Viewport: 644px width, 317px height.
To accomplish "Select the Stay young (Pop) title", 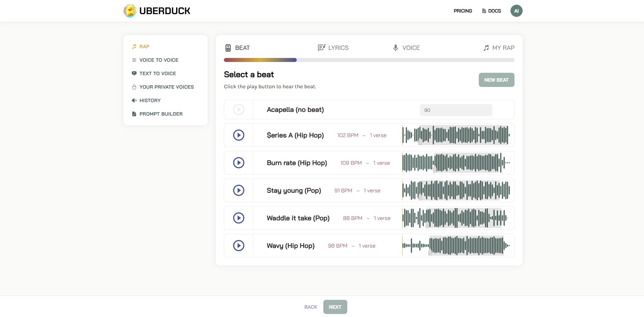I will point(294,191).
